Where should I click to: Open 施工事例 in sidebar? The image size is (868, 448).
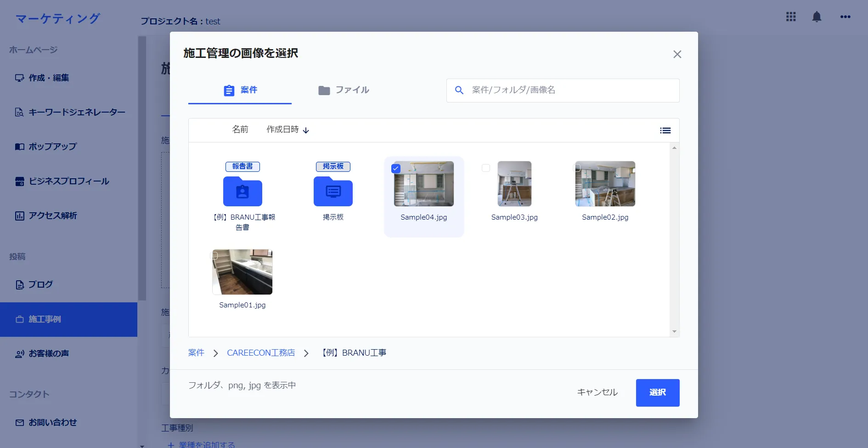(x=69, y=319)
